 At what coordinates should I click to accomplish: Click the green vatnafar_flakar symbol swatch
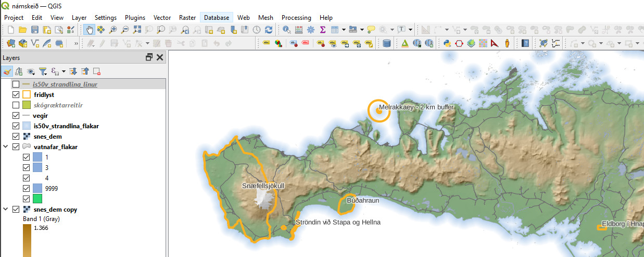coord(37,199)
